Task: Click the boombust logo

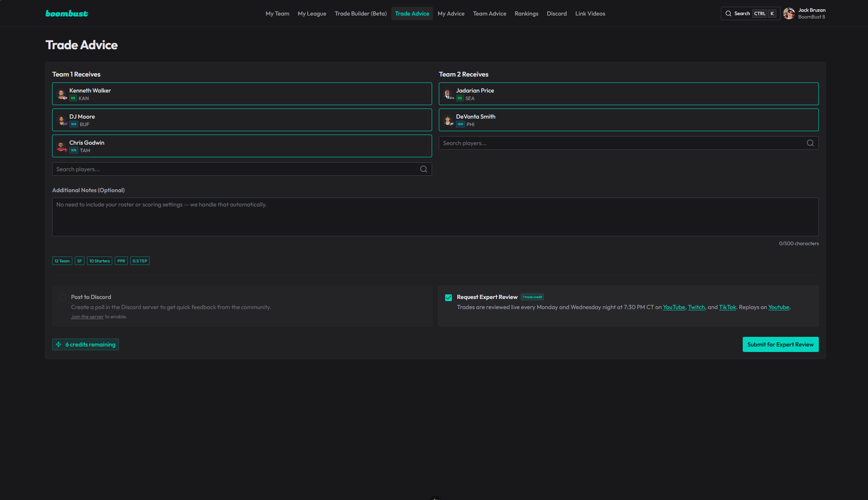Action: 67,13
